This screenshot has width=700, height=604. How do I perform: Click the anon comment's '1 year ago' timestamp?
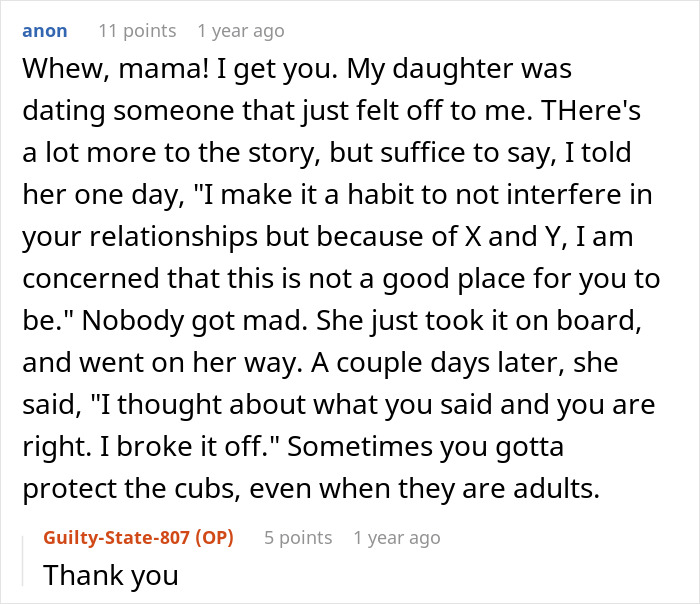click(x=240, y=30)
